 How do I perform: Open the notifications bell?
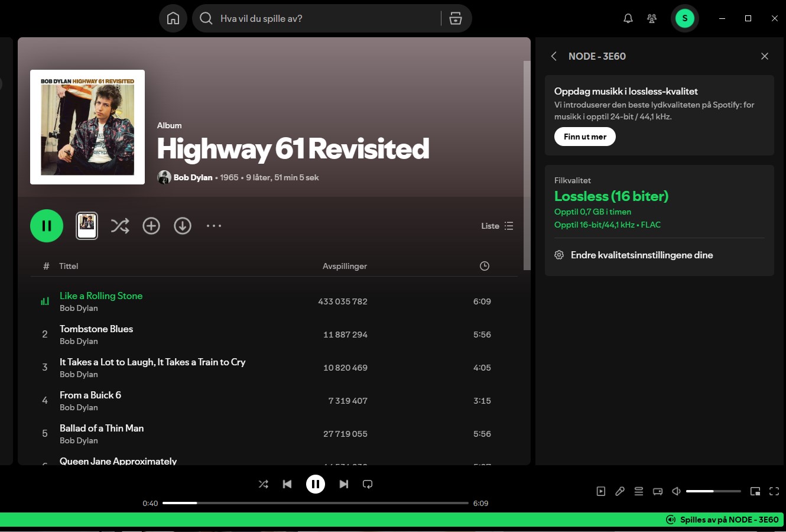(628, 18)
